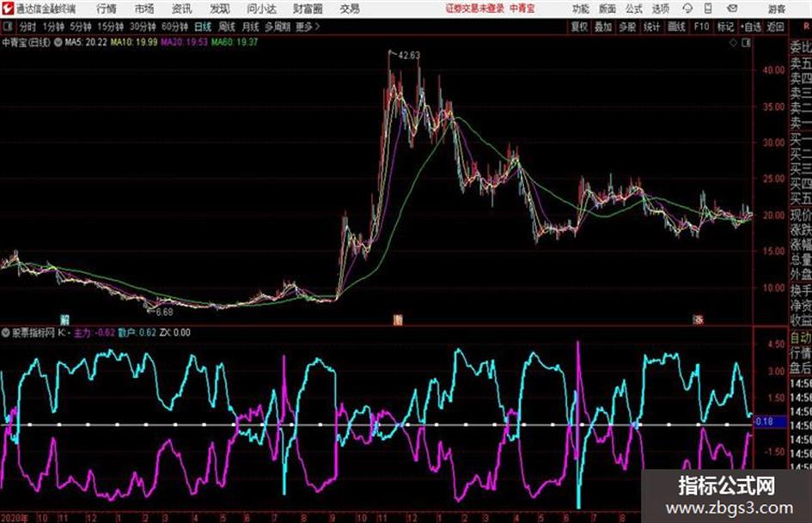
Task: Switch to 60分钟 period tab
Action: [174, 27]
